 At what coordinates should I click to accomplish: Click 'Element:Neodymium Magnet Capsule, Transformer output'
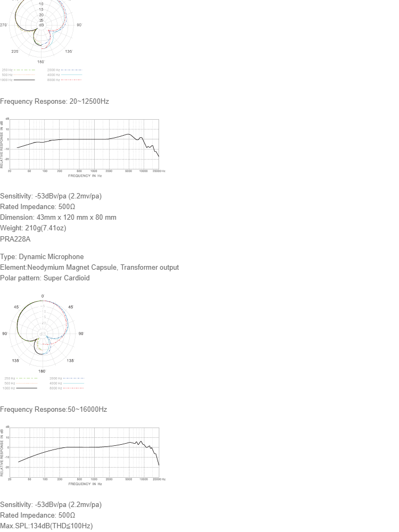[89, 268]
